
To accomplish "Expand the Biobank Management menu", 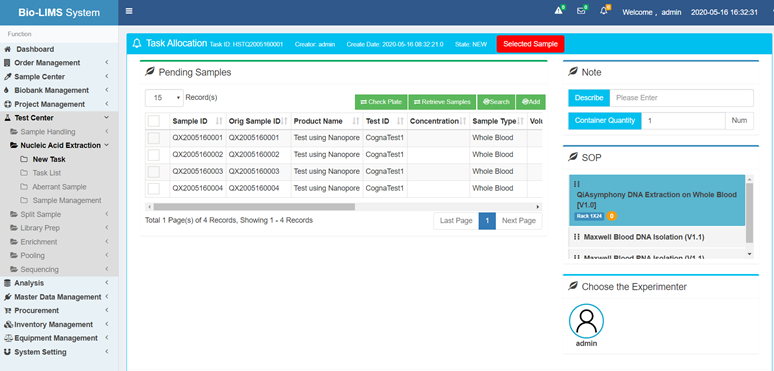I will [107, 90].
